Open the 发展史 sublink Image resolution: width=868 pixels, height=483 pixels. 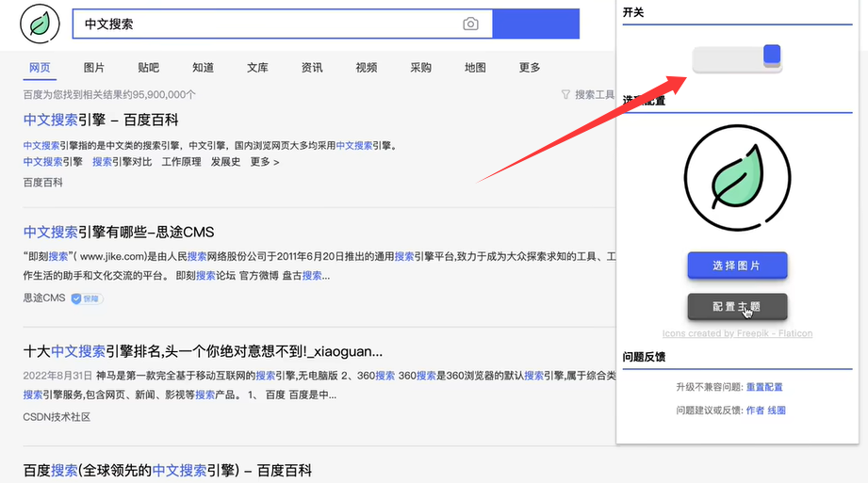click(x=225, y=162)
